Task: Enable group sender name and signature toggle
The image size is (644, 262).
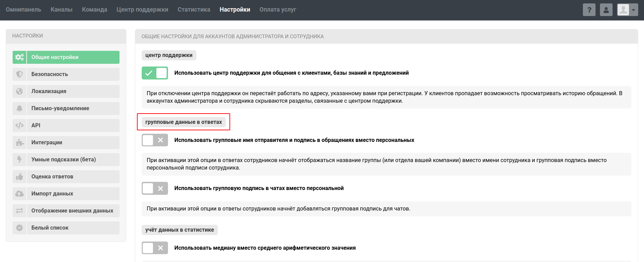Action: point(155,140)
